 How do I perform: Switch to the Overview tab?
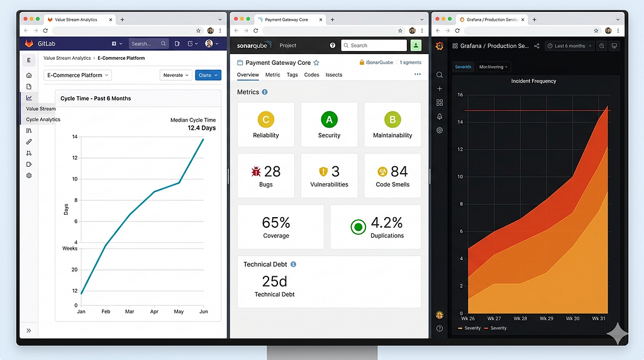point(248,75)
